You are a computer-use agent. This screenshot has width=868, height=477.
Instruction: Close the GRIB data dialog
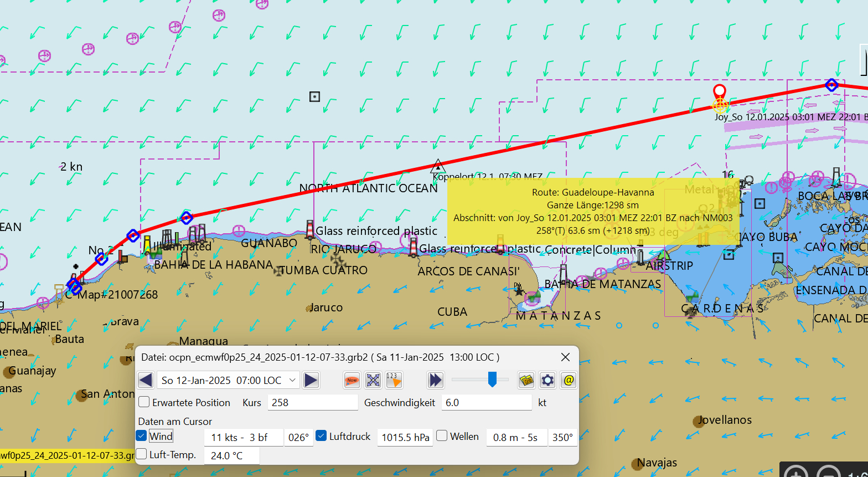(565, 357)
